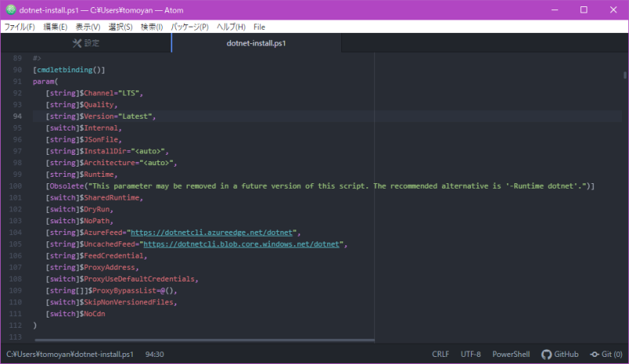Click the $ProxyUseDefaultCredentials variable
This screenshot has width=629, height=364.
[137, 279]
